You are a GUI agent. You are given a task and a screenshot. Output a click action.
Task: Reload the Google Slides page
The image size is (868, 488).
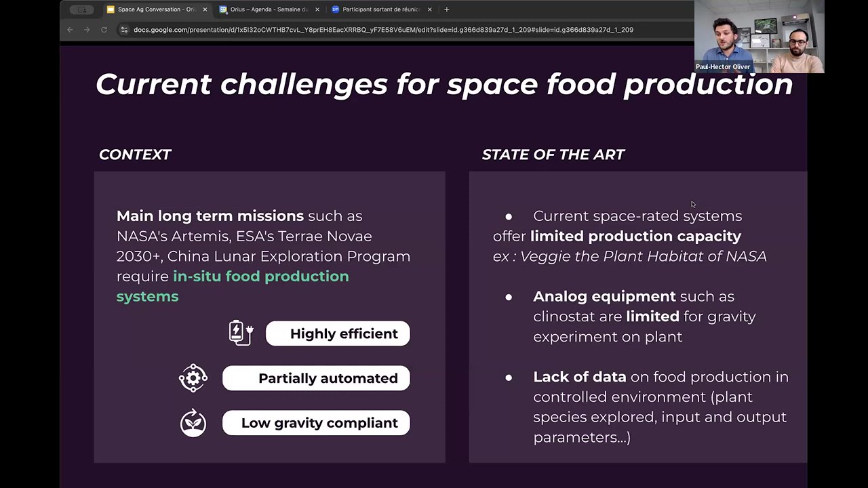click(104, 30)
